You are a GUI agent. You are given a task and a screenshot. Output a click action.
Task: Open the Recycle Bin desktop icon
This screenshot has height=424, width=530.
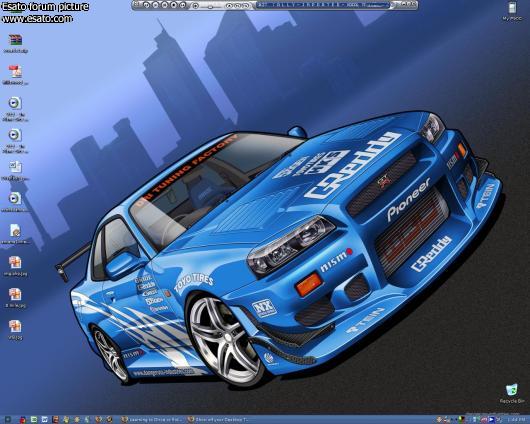click(x=512, y=394)
